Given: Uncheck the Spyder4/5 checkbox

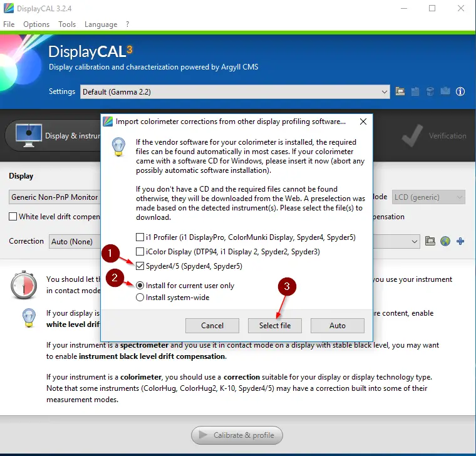Looking at the screenshot, I should (140, 266).
